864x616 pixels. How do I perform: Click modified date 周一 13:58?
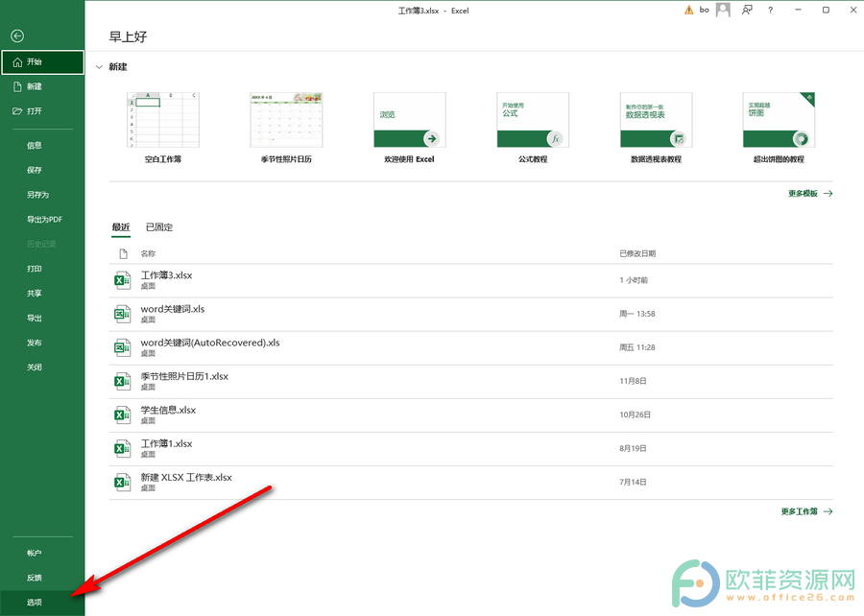pyautogui.click(x=637, y=314)
